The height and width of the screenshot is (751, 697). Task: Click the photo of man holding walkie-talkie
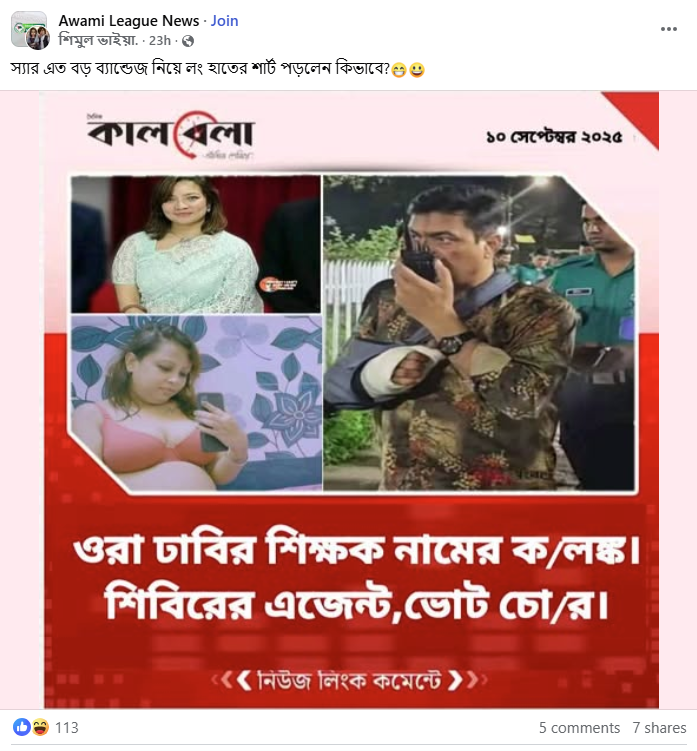(479, 333)
